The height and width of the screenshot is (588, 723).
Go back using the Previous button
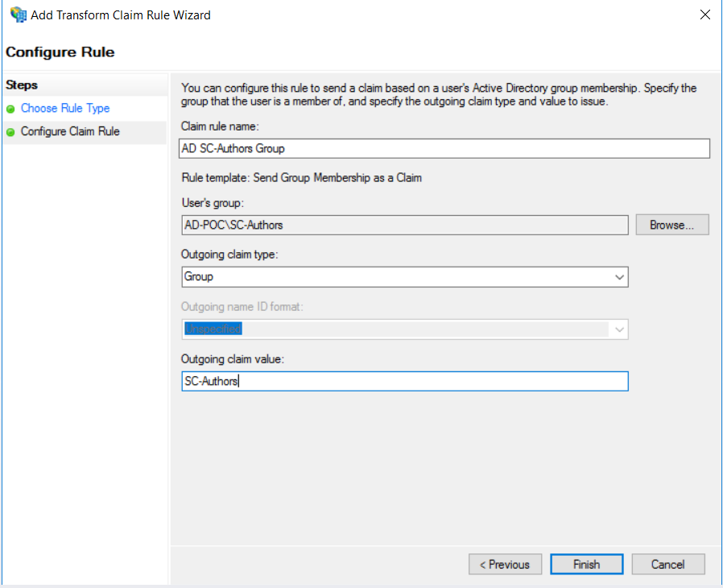pos(505,565)
